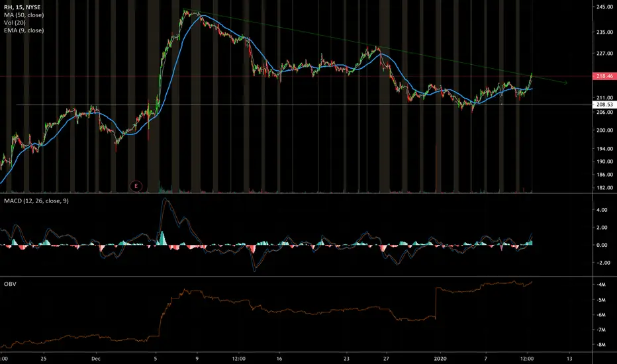Click the Vol (20) indicator label
The image size is (617, 364).
point(15,23)
